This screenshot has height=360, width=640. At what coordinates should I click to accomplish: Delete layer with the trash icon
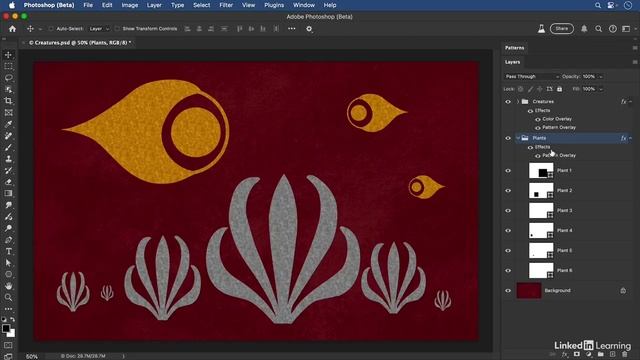pos(624,354)
